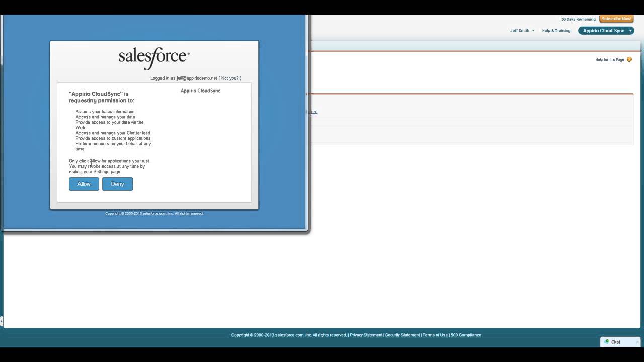This screenshot has width=644, height=362.
Task: Click 'Access and manage your Chatter feed' text
Action: coord(113,133)
